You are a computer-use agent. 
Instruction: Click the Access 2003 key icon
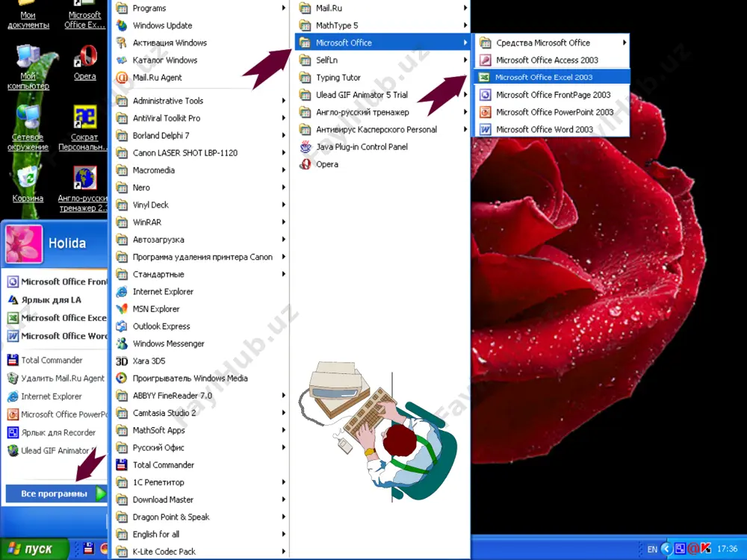click(485, 60)
